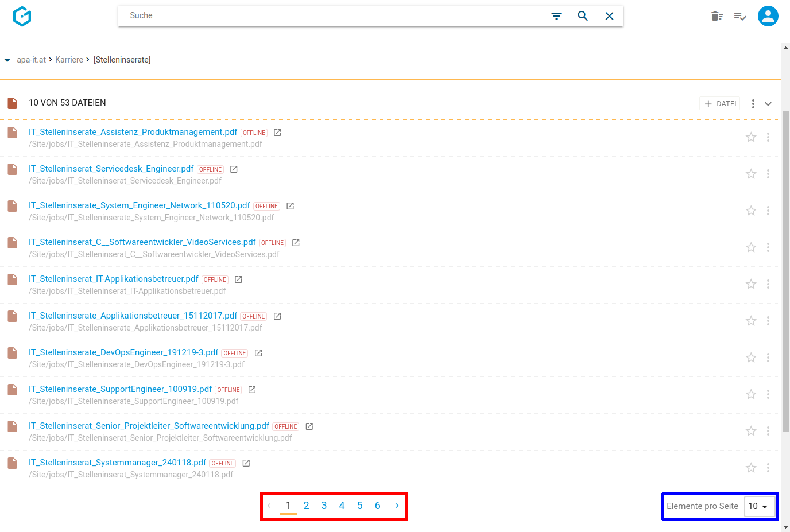Open more options for Assistenz_Produktmanagement.pdf
Viewport: 790px width, 532px height.
click(x=768, y=137)
